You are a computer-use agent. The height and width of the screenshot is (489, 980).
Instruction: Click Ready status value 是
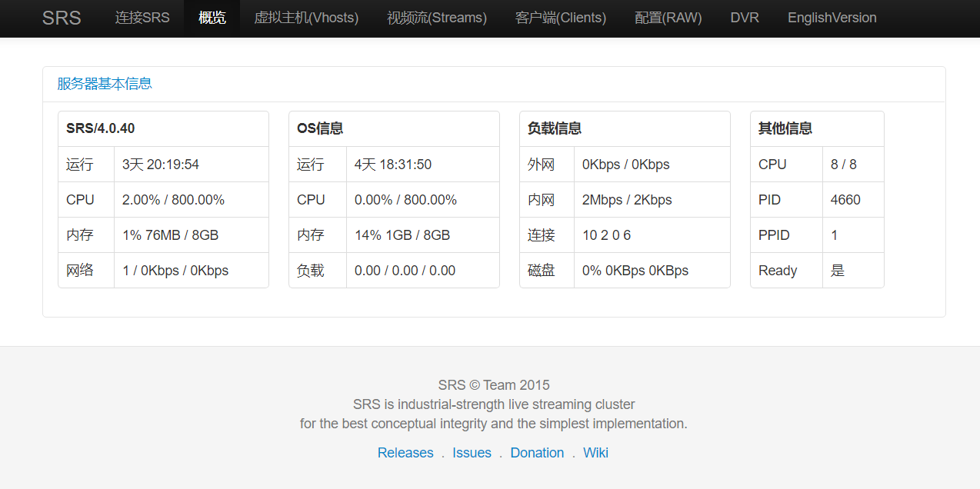point(838,271)
